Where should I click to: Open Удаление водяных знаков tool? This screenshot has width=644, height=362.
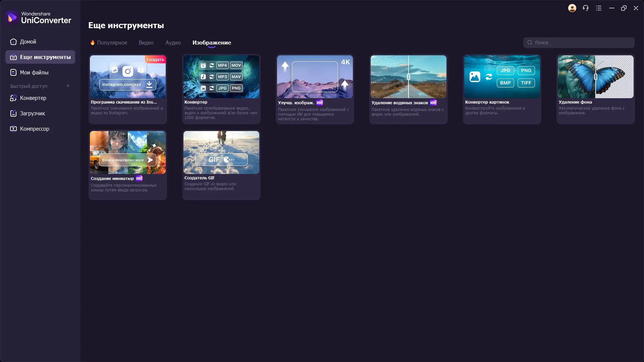[408, 89]
